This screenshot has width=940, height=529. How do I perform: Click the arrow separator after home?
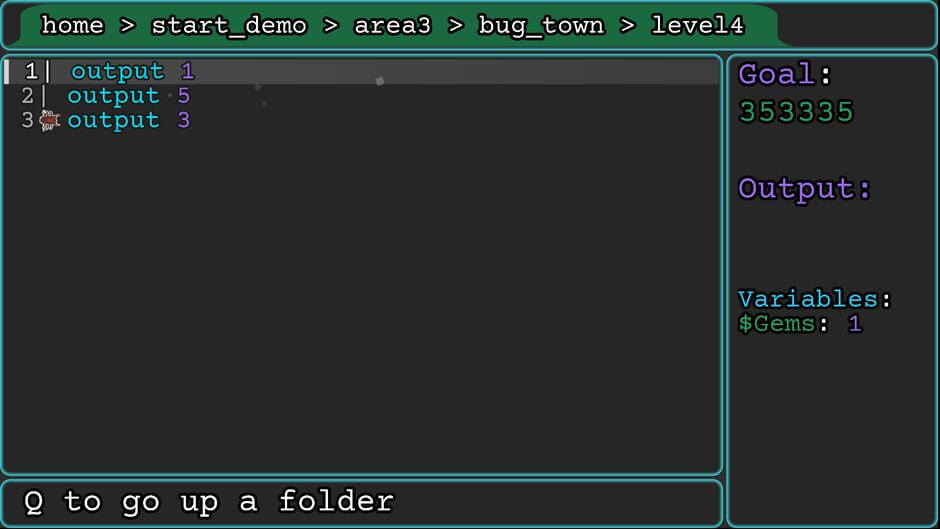click(127, 26)
